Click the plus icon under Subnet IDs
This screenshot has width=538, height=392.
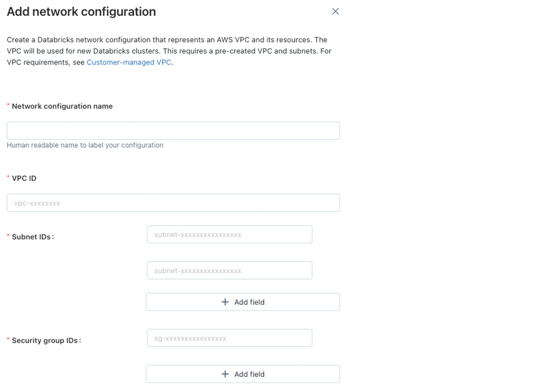tap(226, 302)
